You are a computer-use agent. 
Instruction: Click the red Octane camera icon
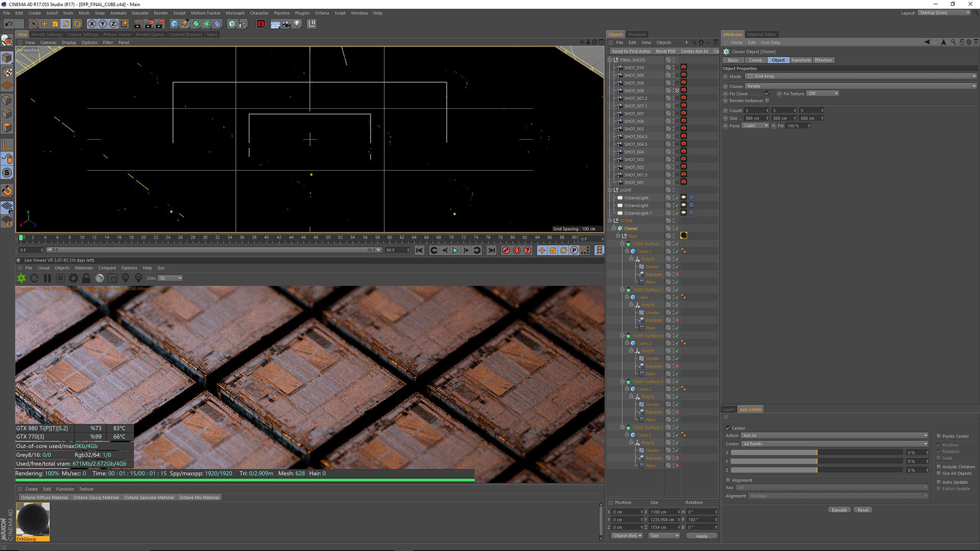[261, 23]
